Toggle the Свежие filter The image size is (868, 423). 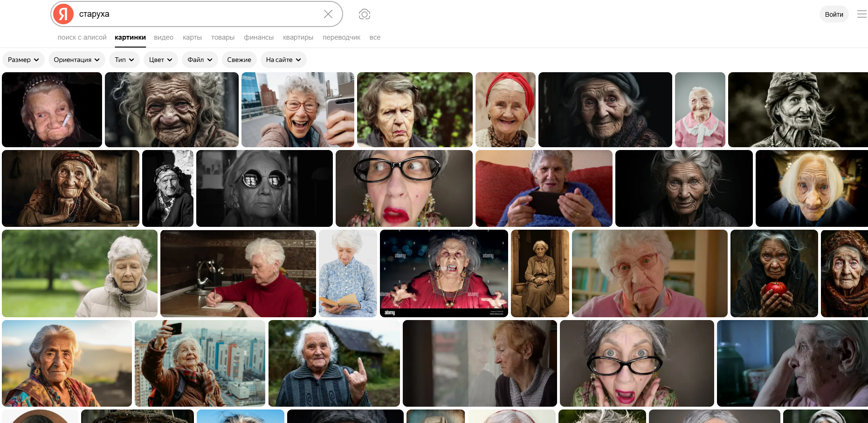pyautogui.click(x=239, y=60)
